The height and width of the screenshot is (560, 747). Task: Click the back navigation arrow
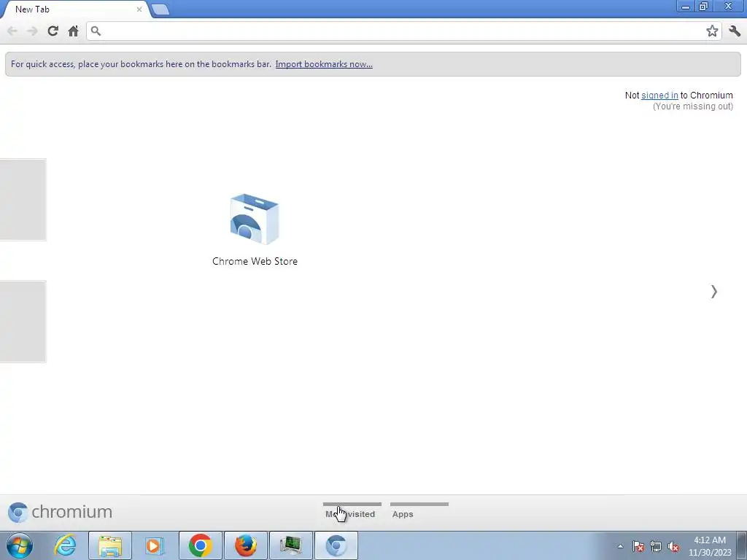tap(12, 31)
